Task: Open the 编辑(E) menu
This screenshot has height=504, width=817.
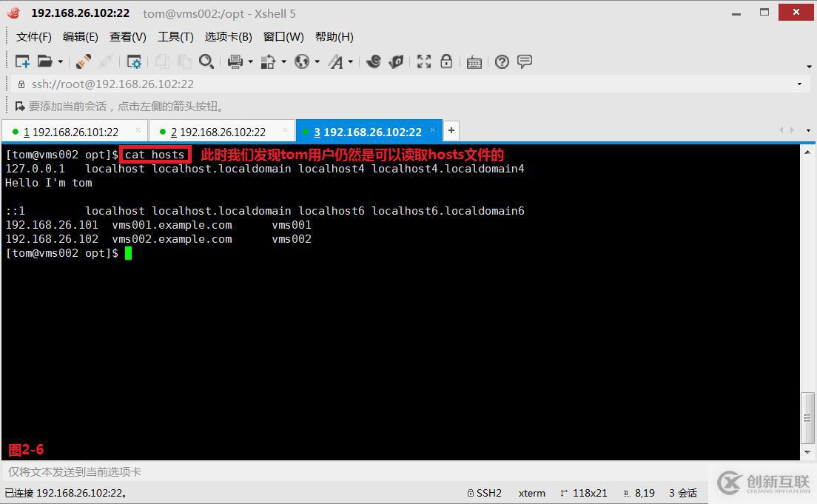Action: 80,37
